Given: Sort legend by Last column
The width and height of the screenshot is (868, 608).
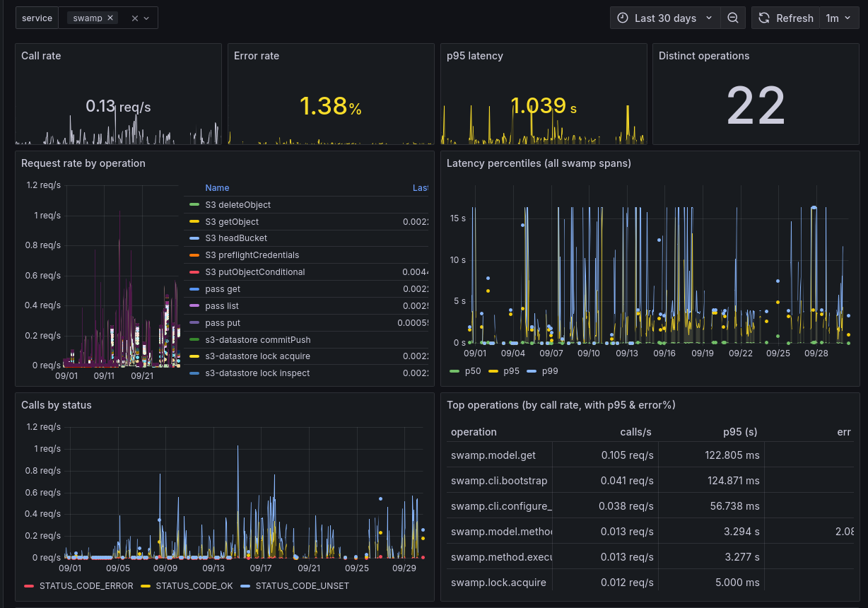Looking at the screenshot, I should 421,188.
